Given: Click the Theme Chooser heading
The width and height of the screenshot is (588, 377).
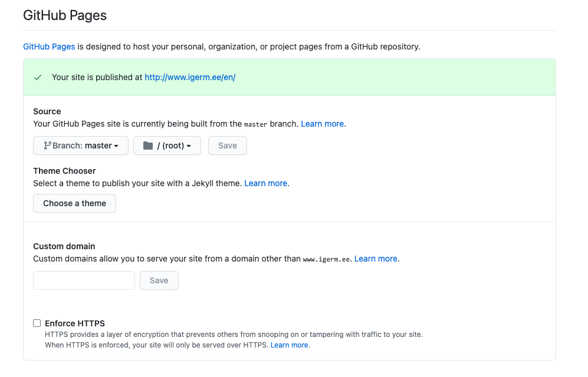Looking at the screenshot, I should point(64,171).
